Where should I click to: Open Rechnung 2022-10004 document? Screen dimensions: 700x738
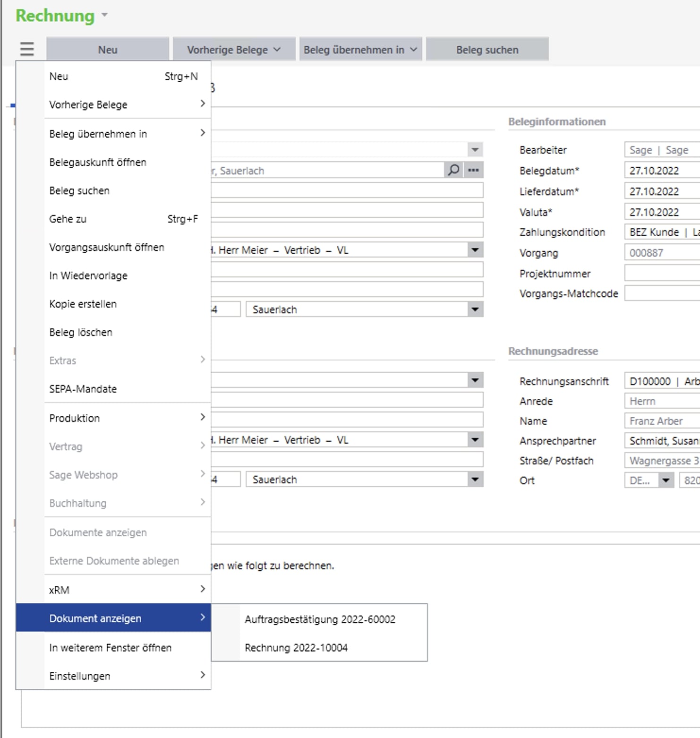pos(296,648)
